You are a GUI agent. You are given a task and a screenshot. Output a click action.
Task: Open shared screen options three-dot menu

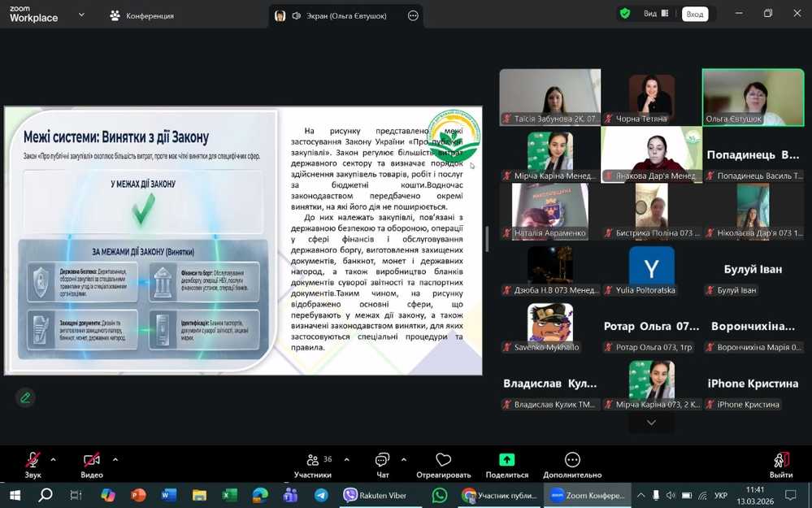click(x=413, y=15)
